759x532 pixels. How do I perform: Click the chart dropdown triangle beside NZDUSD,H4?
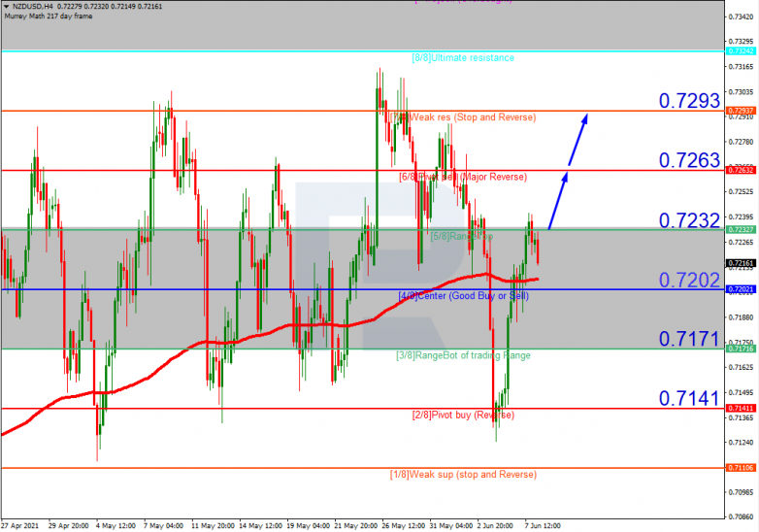tap(6, 7)
